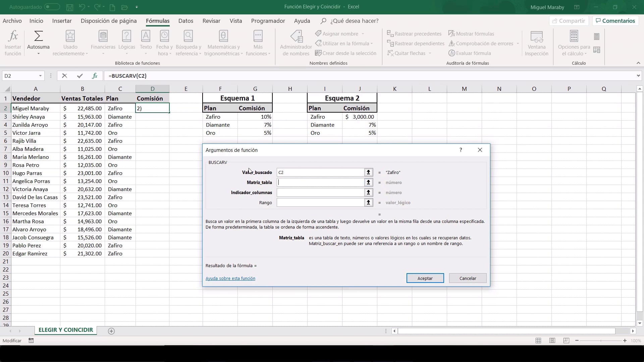Collapse dialog for Matriz_tabla range picker
This screenshot has height=362, width=644.
(x=368, y=182)
